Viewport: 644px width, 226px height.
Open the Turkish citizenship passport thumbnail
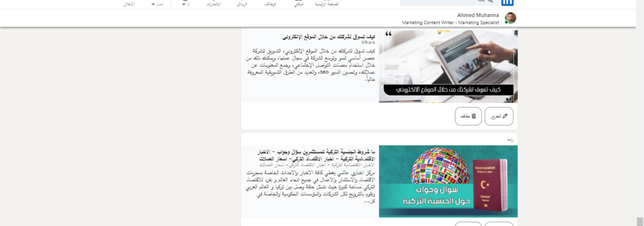point(448,181)
